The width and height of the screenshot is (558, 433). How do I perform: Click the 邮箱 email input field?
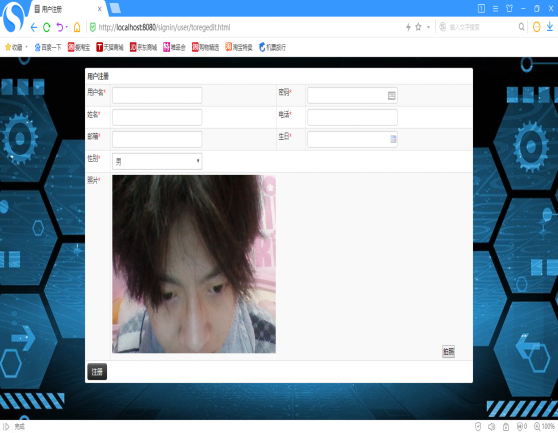[x=157, y=139]
